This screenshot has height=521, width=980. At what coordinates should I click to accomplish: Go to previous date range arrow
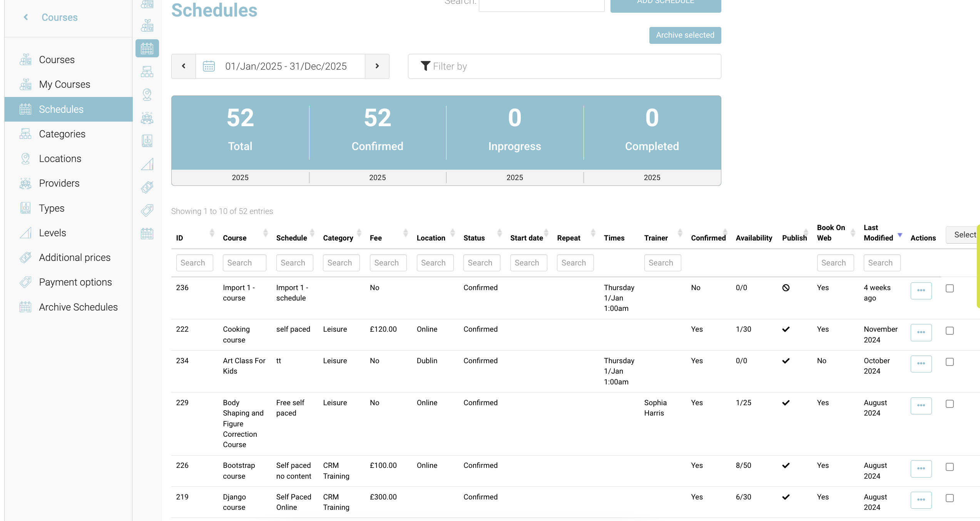click(x=184, y=66)
